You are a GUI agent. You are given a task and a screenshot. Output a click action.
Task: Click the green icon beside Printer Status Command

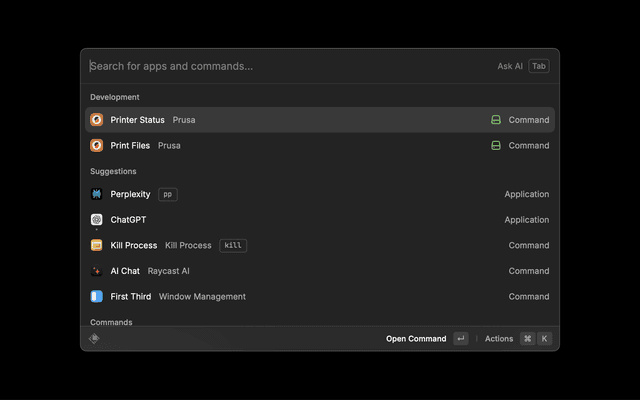tap(496, 120)
